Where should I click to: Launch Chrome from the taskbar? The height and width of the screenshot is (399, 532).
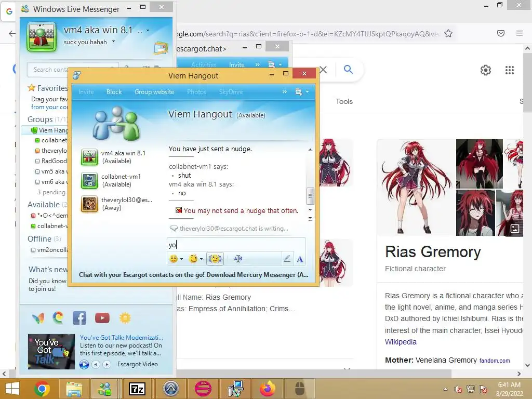click(x=42, y=389)
